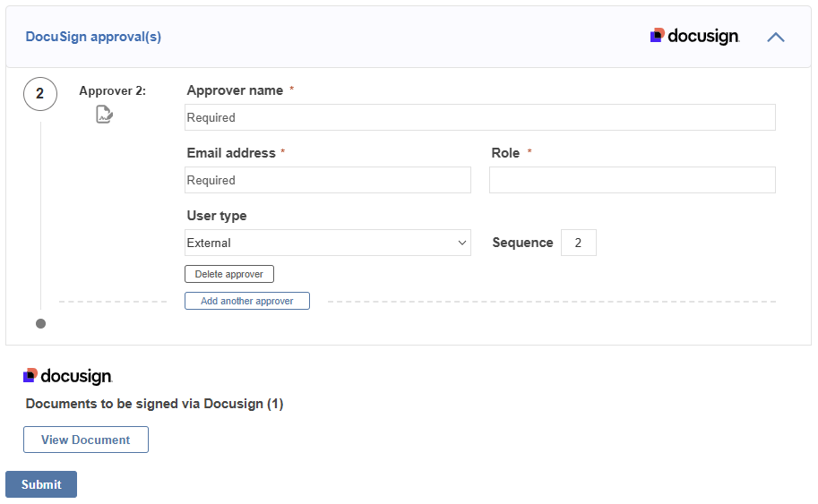Click the Approver 2 label
Viewport: 818px width, 504px height.
(x=112, y=90)
